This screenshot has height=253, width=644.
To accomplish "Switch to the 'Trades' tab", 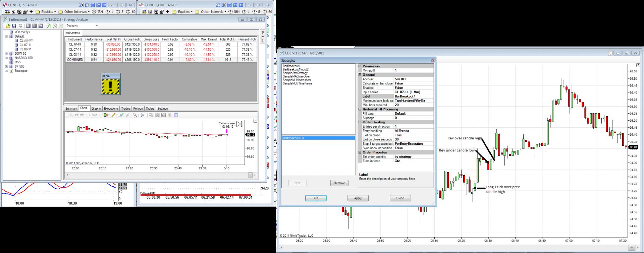I will click(x=126, y=109).
